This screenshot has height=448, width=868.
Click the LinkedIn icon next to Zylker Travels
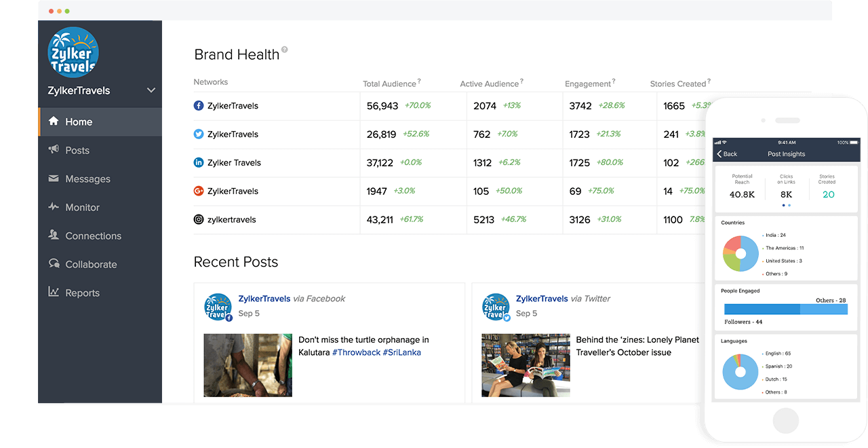(x=199, y=163)
